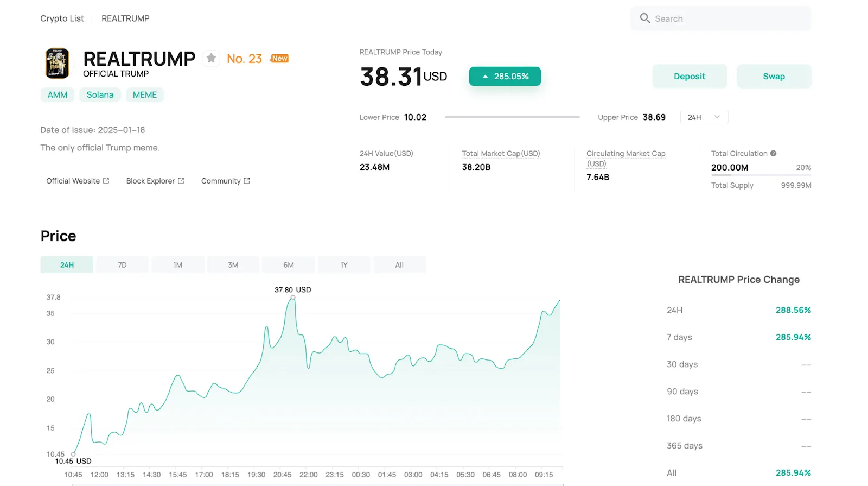Viewport: 868px width, 486px height.
Task: Click the Solana tag
Action: tap(100, 94)
